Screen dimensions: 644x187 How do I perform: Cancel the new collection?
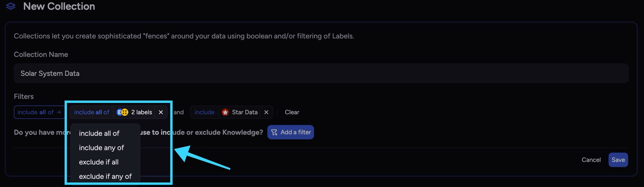pos(591,160)
